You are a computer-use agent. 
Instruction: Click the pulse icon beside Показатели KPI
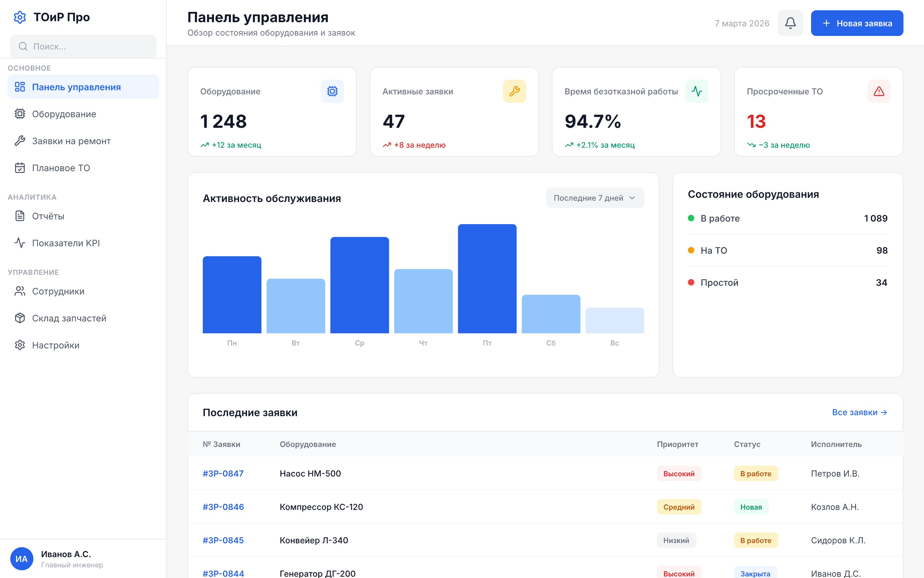[x=20, y=243]
